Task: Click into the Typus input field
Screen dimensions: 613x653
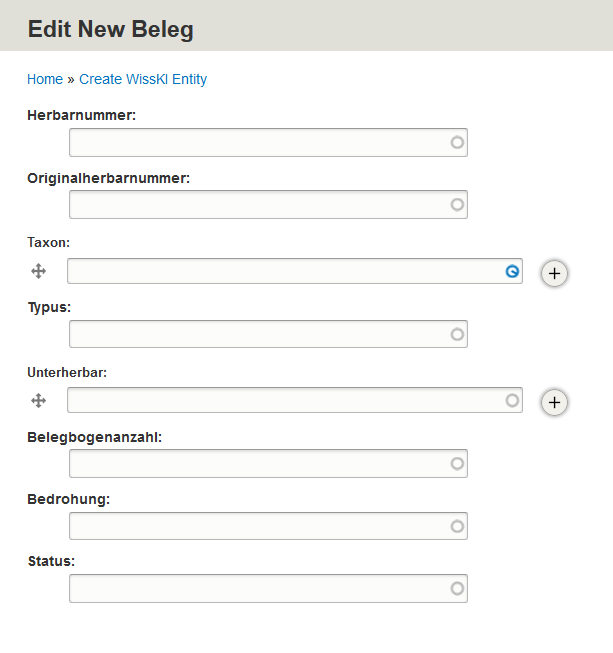Action: click(268, 334)
